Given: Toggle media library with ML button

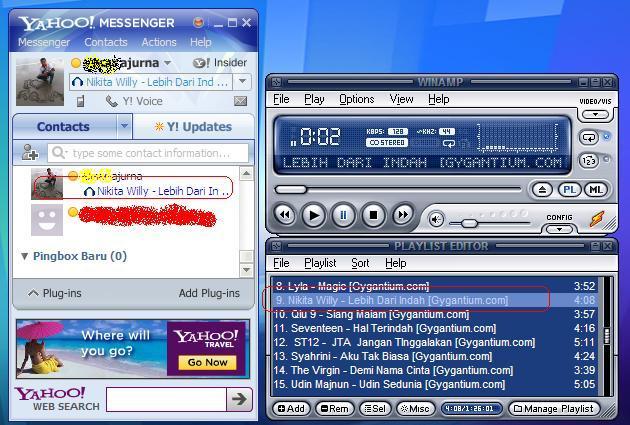Looking at the screenshot, I should tap(596, 190).
